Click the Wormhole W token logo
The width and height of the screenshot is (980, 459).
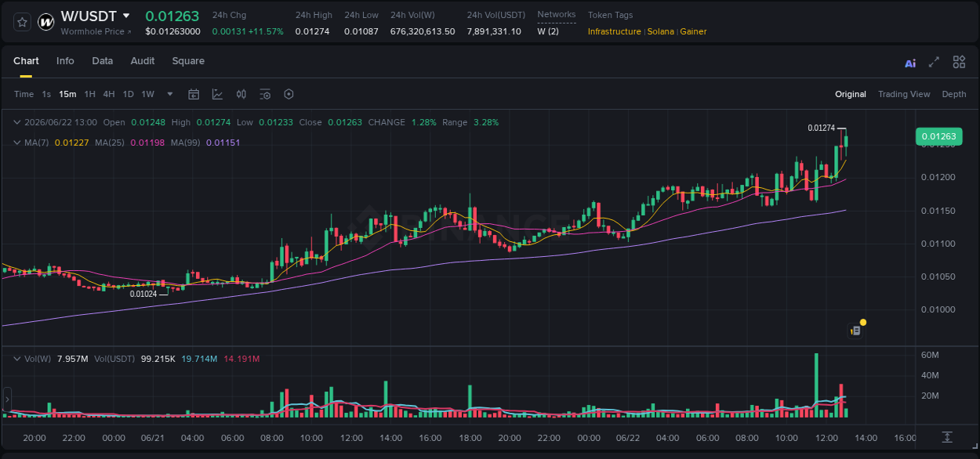(x=46, y=22)
